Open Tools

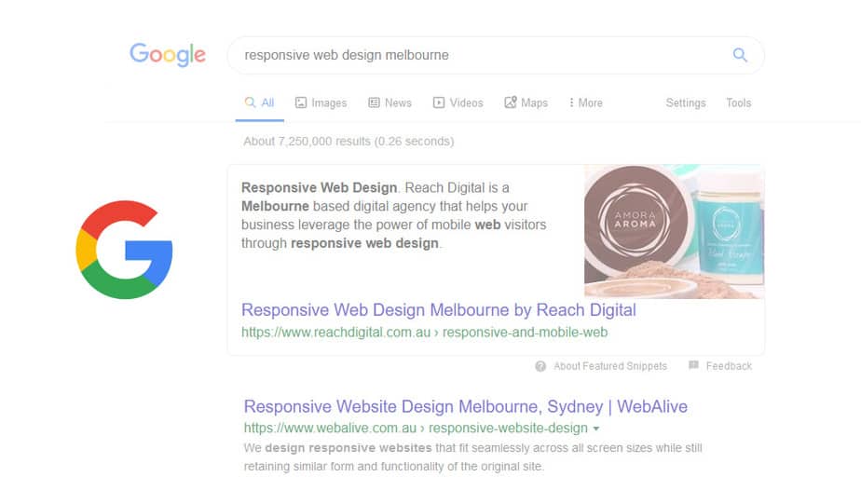pos(739,102)
